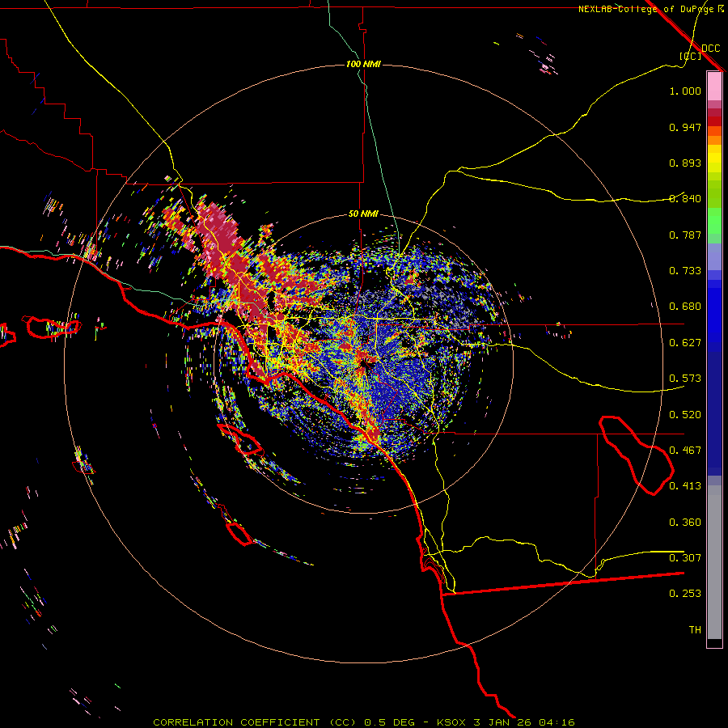Screen dimensions: 728x728
Task: Select the 0.253 legend value
Action: [x=685, y=594]
